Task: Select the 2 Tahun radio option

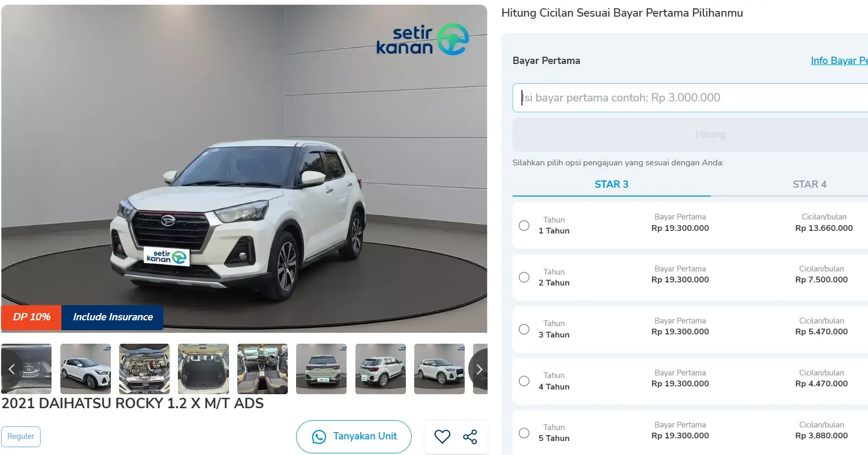Action: [524, 277]
